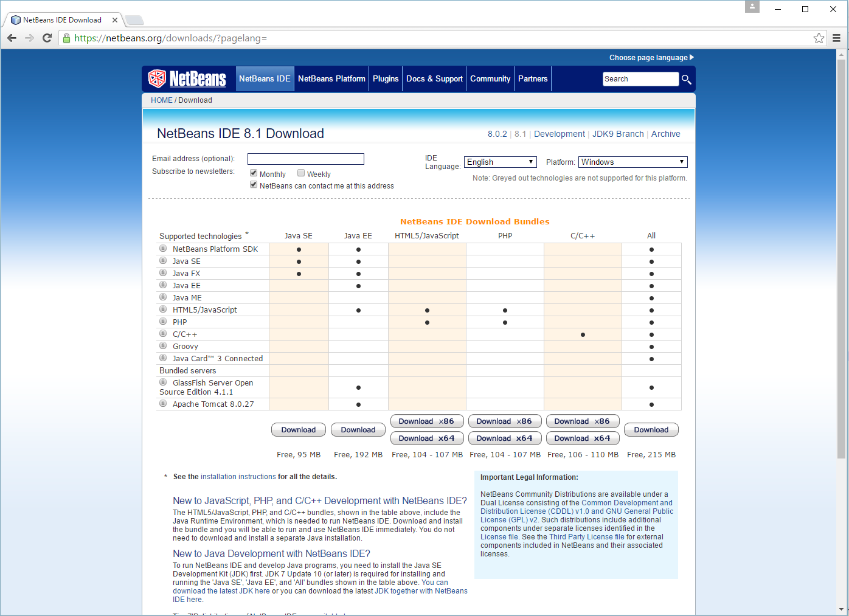Click info icon beside C/C++ row

coord(163,333)
